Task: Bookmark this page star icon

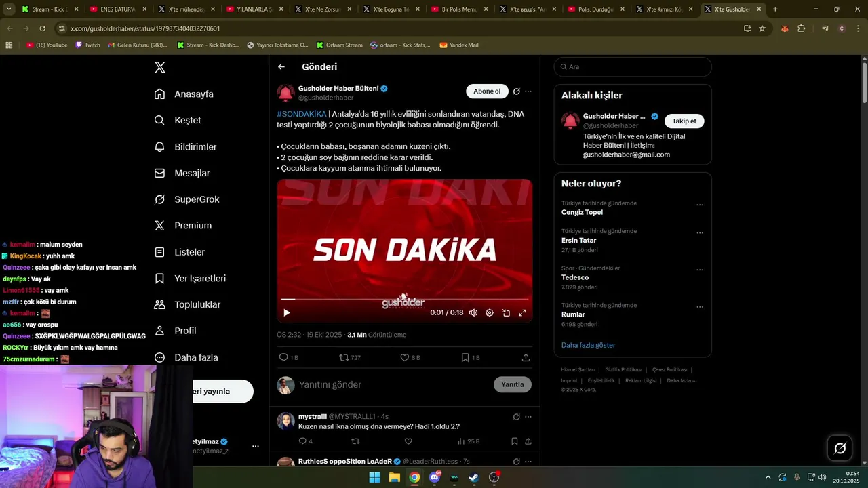Action: coord(762,28)
